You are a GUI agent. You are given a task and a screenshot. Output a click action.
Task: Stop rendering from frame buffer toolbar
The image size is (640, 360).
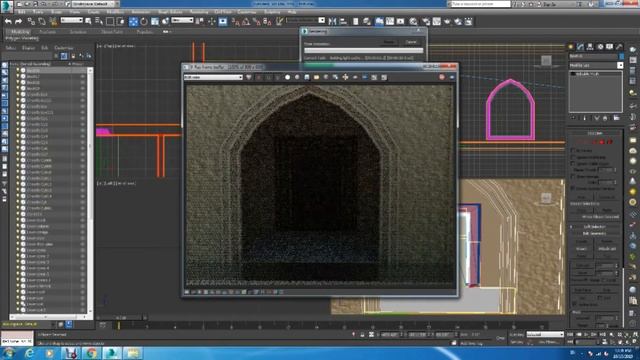442,77
